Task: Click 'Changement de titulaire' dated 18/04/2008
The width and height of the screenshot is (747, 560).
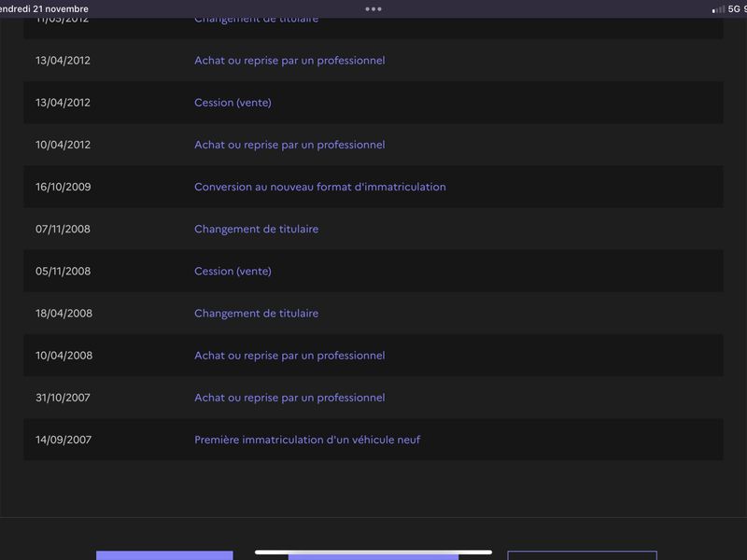Action: point(256,314)
